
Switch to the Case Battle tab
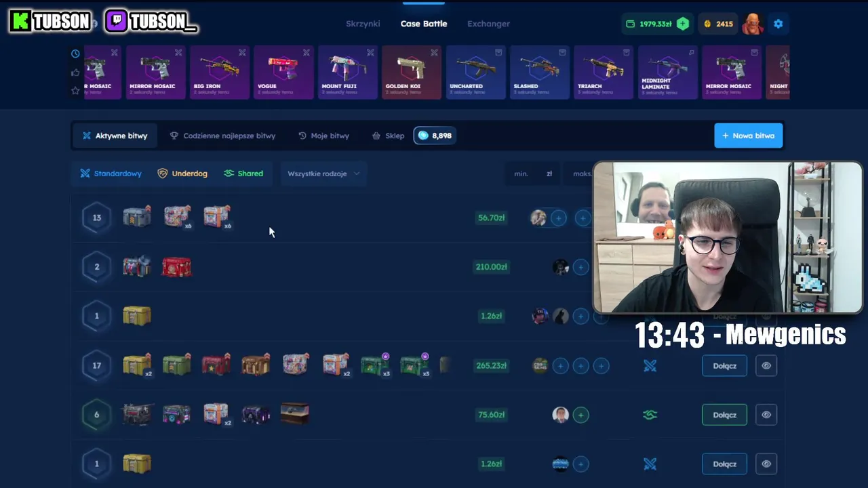point(424,24)
